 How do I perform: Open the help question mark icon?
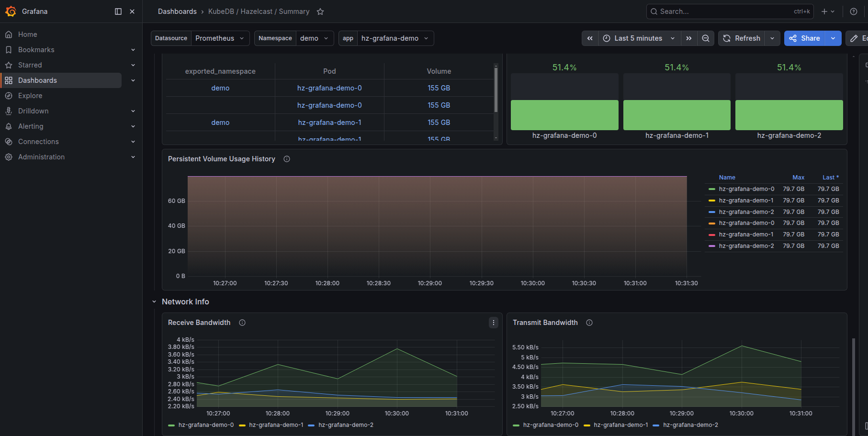[854, 11]
